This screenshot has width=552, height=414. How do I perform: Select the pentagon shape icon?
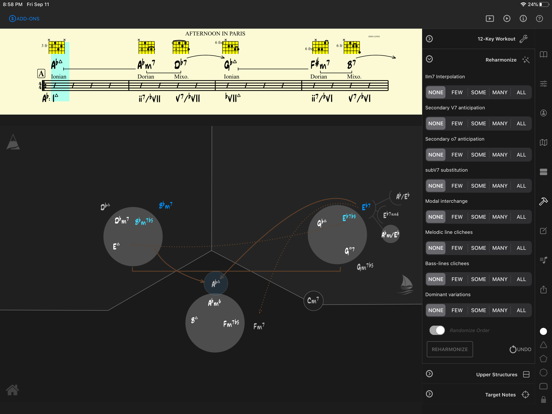click(544, 358)
